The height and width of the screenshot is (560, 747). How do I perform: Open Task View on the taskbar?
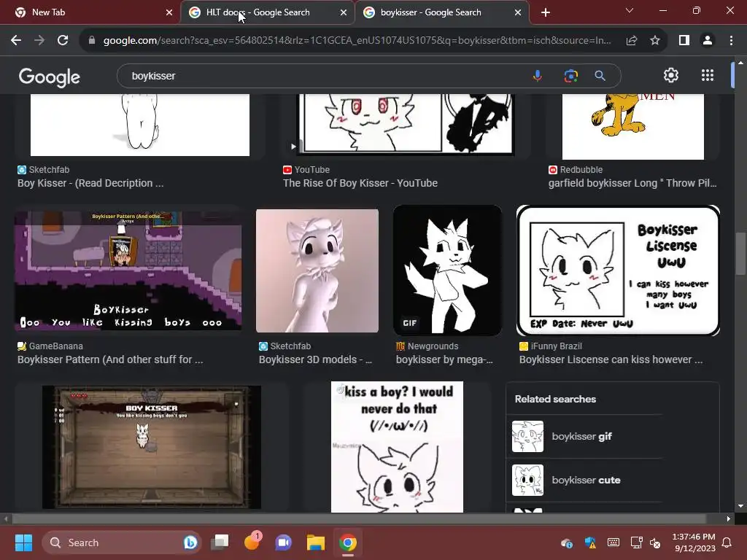pos(220,542)
